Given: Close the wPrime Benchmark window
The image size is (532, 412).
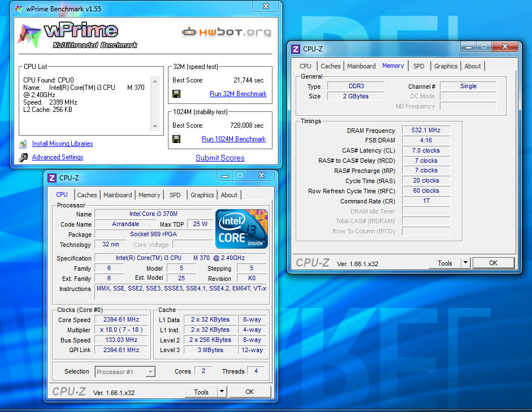Looking at the screenshot, I should [x=266, y=6].
